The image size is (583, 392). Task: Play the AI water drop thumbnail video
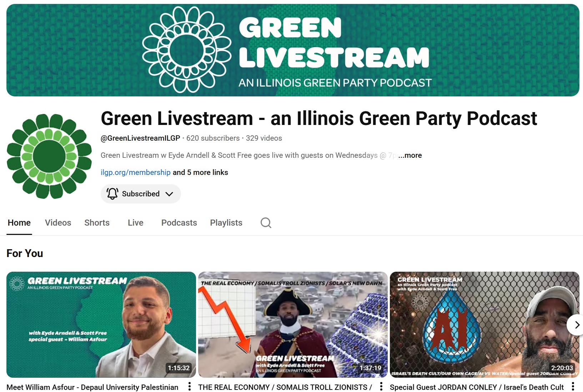484,325
